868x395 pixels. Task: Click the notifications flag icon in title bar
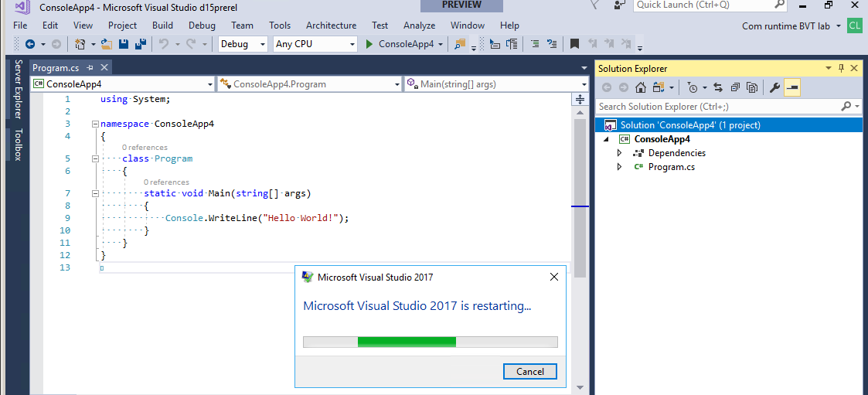[x=594, y=5]
